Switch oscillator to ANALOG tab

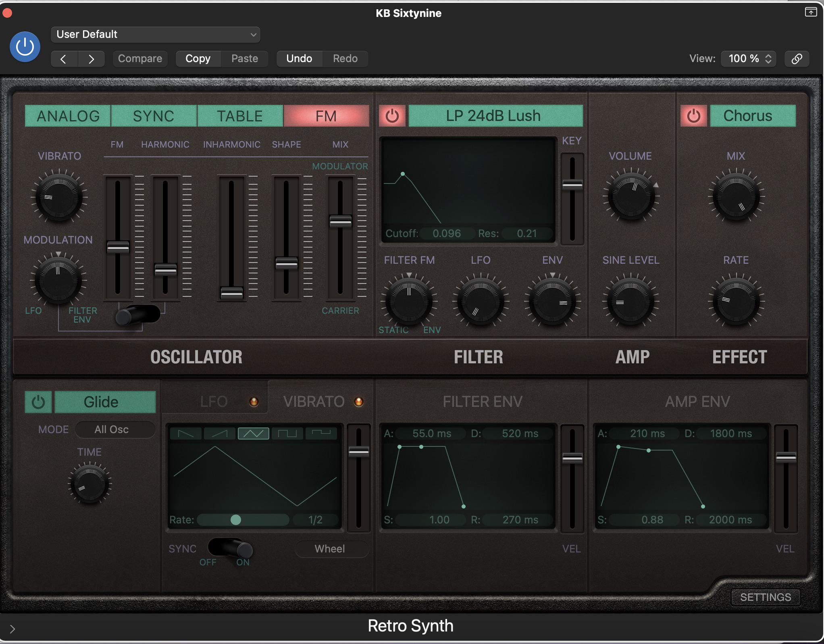point(68,116)
